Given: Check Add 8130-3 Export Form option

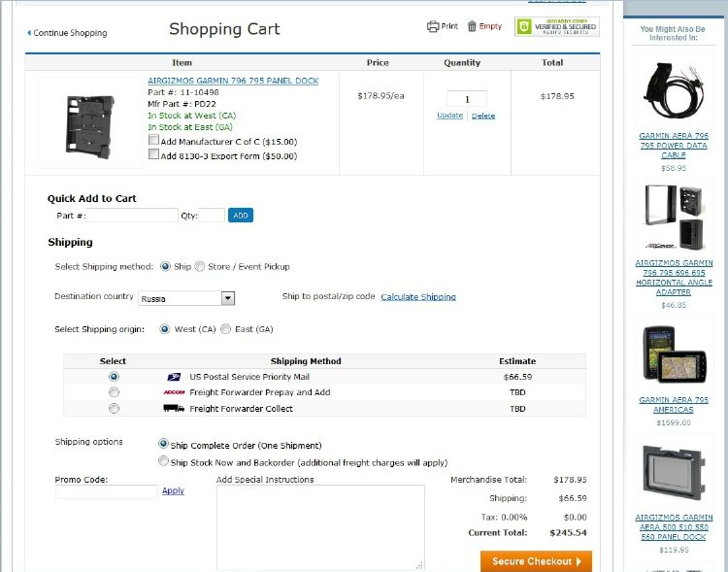Looking at the screenshot, I should click(x=153, y=154).
